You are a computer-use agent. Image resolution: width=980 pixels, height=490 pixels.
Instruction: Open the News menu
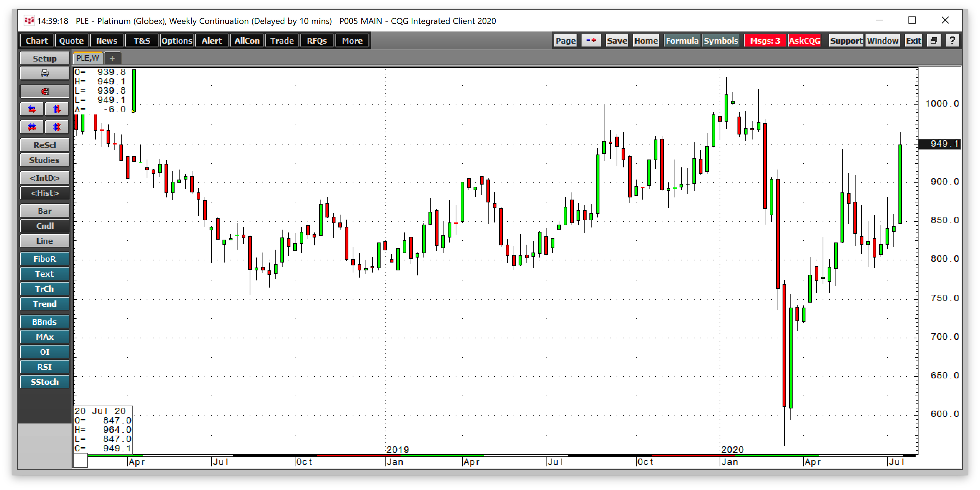(107, 41)
